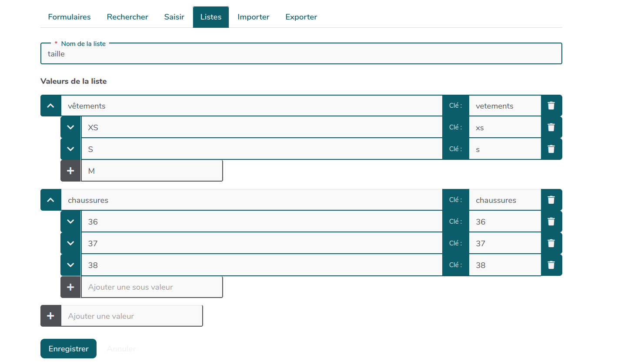Image resolution: width=621 pixels, height=364 pixels.
Task: Click the Enregistrer button
Action: tap(68, 349)
